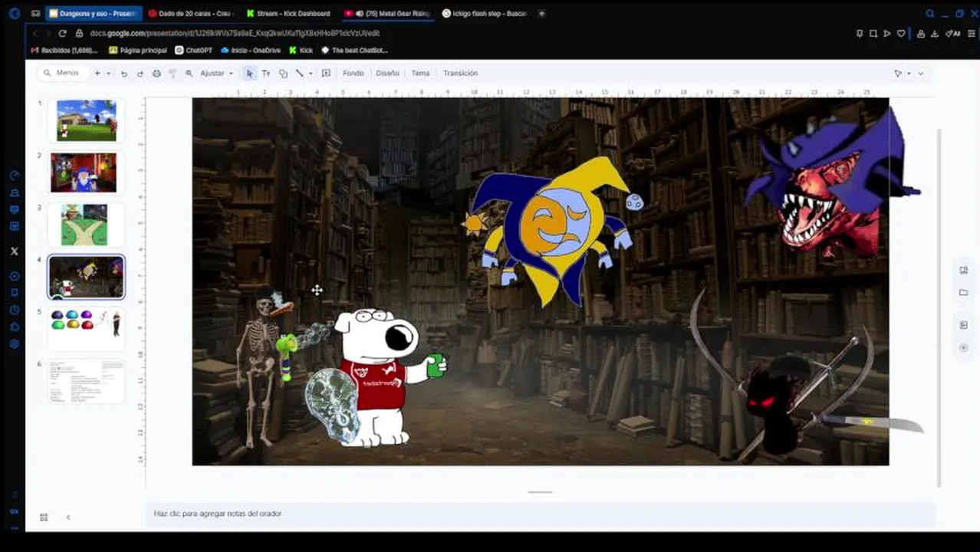Select the skeleton image on slide
Screen dimensions: 980x552
[x=261, y=368]
